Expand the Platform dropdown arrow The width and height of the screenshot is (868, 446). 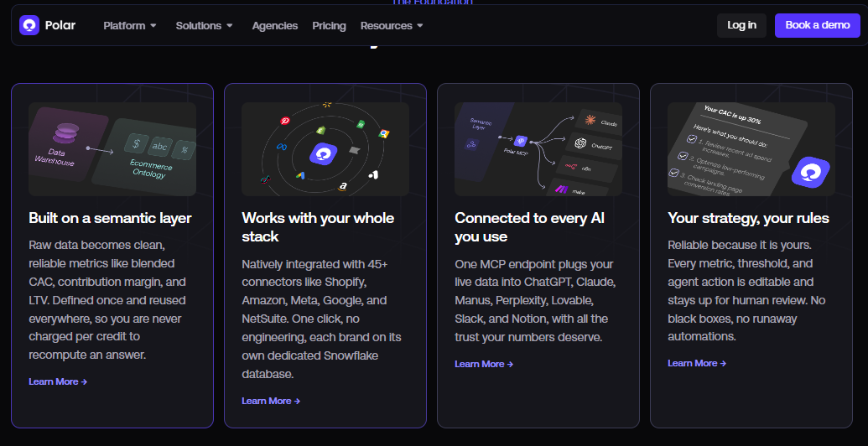153,25
